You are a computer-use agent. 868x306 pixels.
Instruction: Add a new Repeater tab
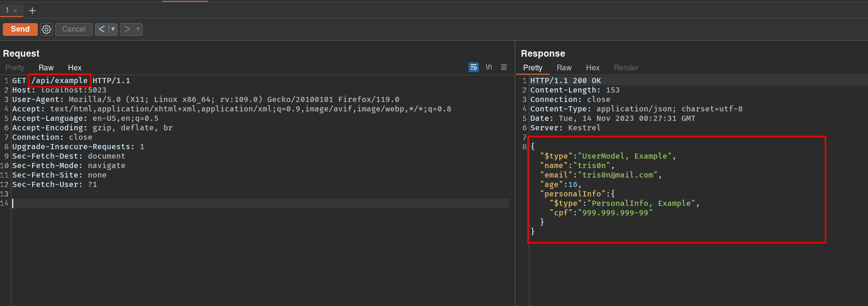tap(32, 10)
